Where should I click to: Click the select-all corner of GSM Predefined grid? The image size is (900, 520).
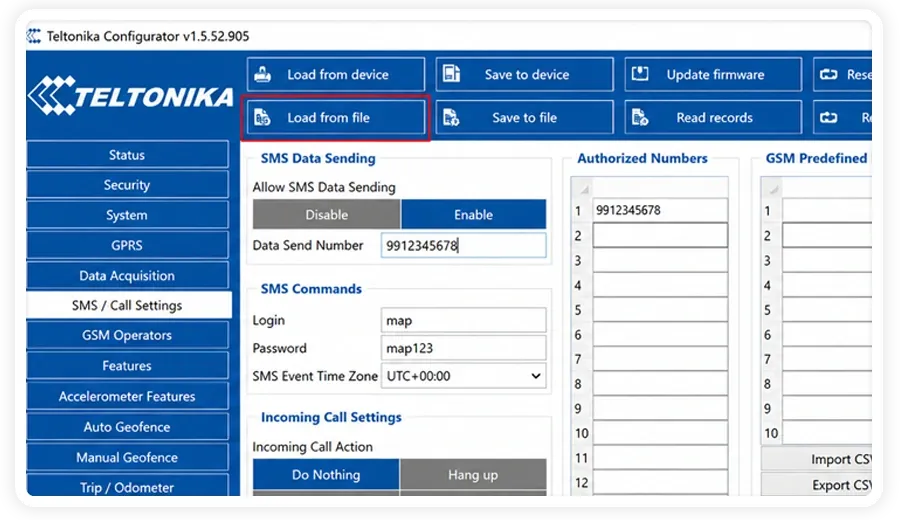coord(771,188)
